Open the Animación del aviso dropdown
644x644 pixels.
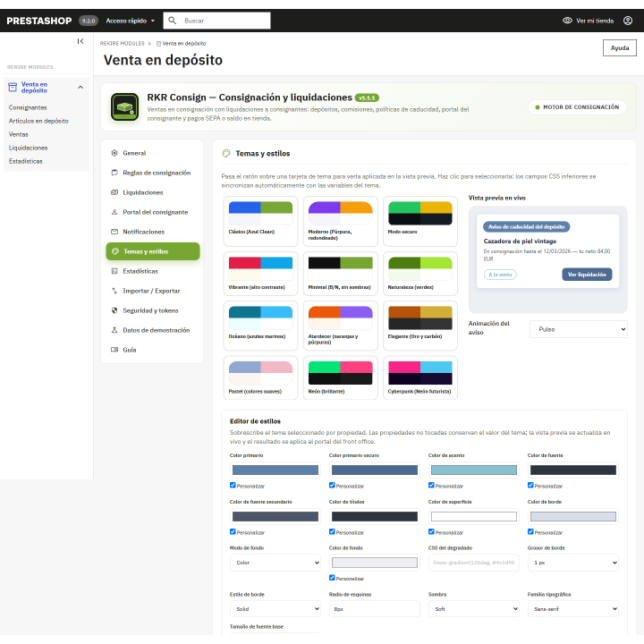pos(579,329)
